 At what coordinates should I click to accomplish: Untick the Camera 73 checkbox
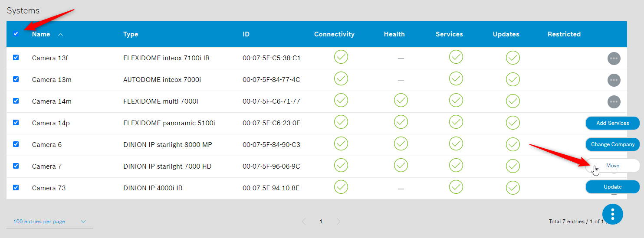point(16,188)
